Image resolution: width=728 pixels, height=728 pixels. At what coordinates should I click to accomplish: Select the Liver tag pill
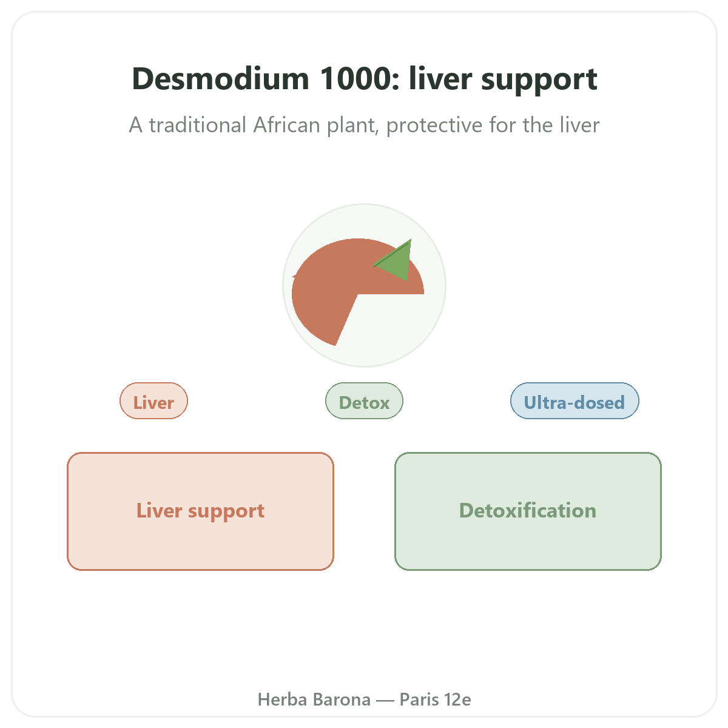pyautogui.click(x=154, y=401)
